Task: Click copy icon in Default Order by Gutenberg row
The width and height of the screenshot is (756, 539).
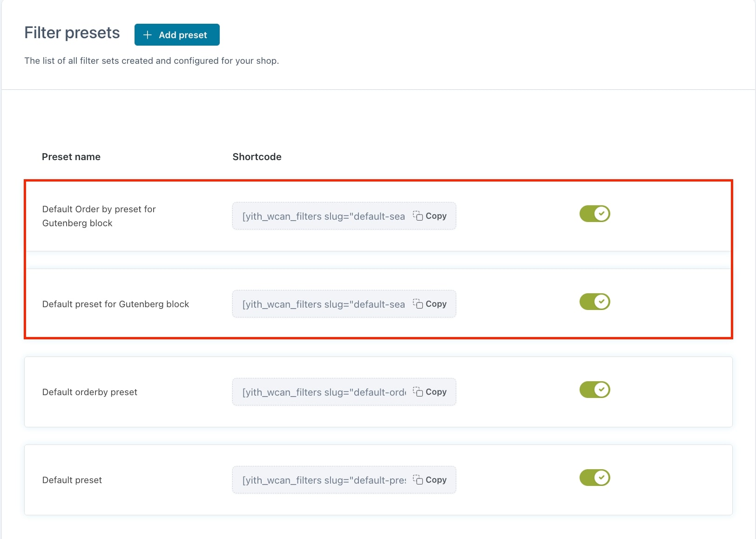Action: click(418, 216)
